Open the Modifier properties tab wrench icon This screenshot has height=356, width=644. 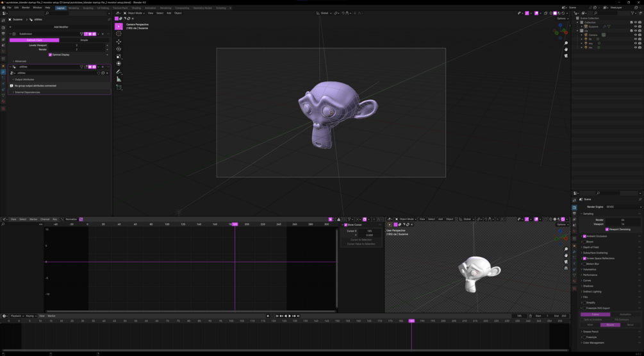tap(3, 72)
